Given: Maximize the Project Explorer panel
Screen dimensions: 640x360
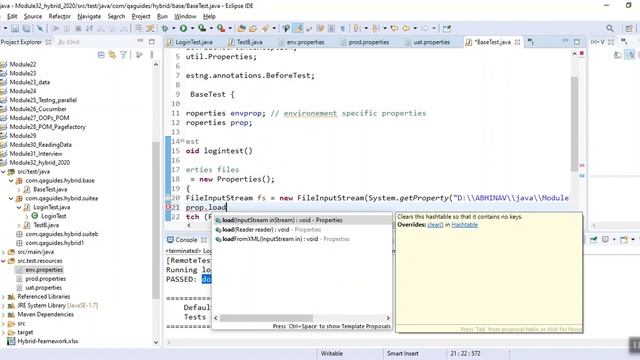Looking at the screenshot, I should (x=152, y=42).
